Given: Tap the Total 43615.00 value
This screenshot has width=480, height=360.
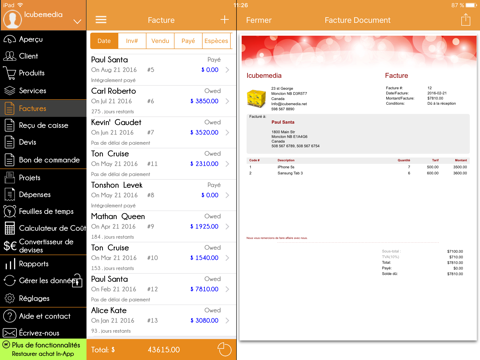Looking at the screenshot, I should (164, 350).
